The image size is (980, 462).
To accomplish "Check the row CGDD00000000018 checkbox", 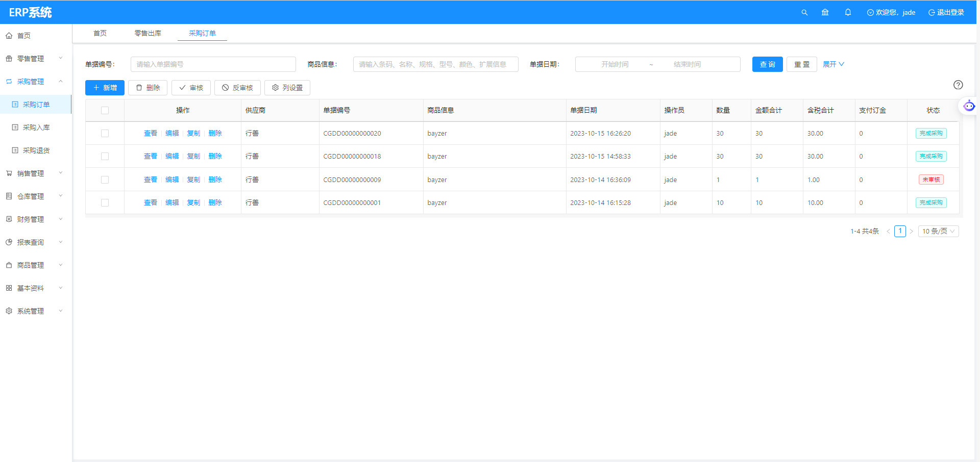I will click(105, 156).
